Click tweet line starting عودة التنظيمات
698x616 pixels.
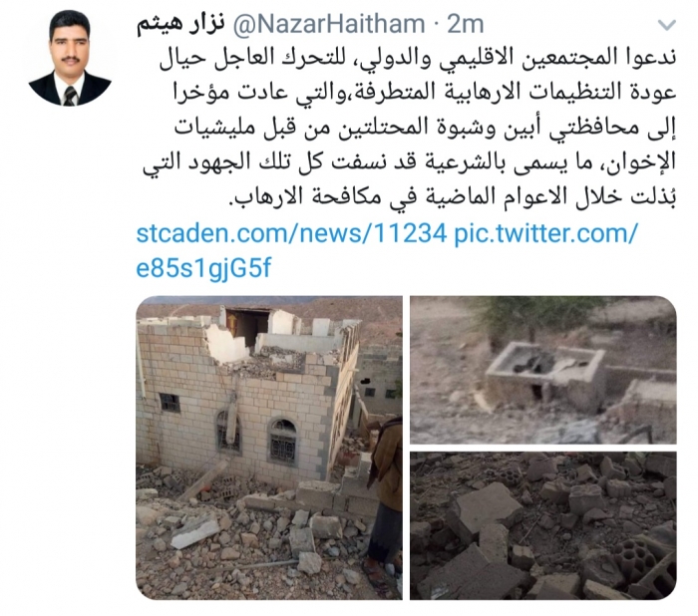pos(424,94)
